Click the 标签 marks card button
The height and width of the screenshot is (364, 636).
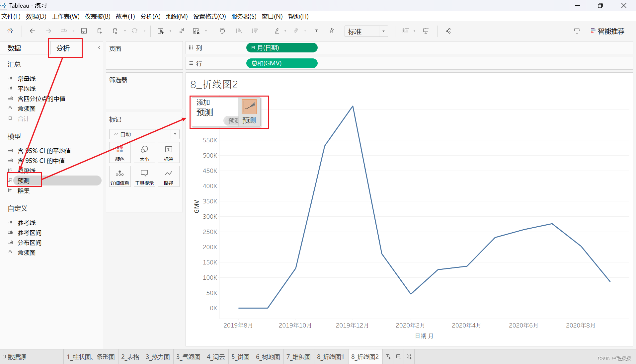click(169, 153)
